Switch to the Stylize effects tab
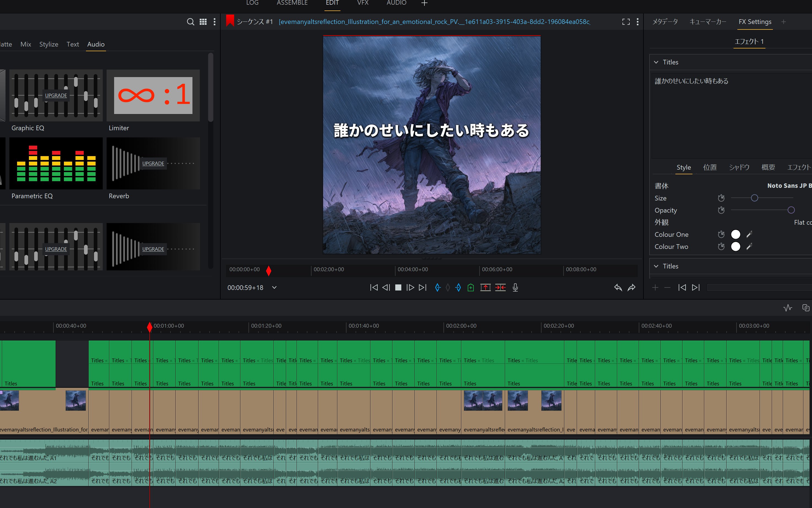Image resolution: width=812 pixels, height=508 pixels. click(x=48, y=44)
